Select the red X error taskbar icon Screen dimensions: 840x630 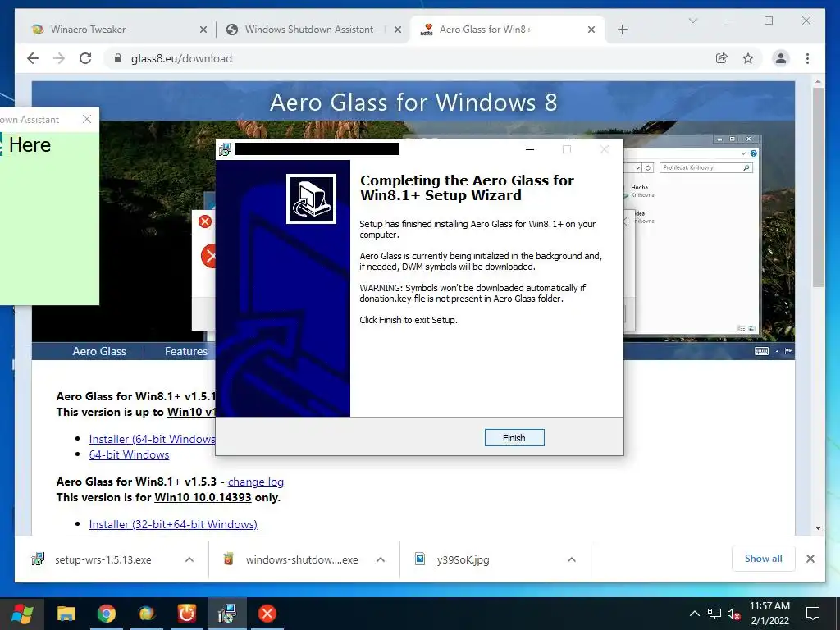[x=267, y=614]
